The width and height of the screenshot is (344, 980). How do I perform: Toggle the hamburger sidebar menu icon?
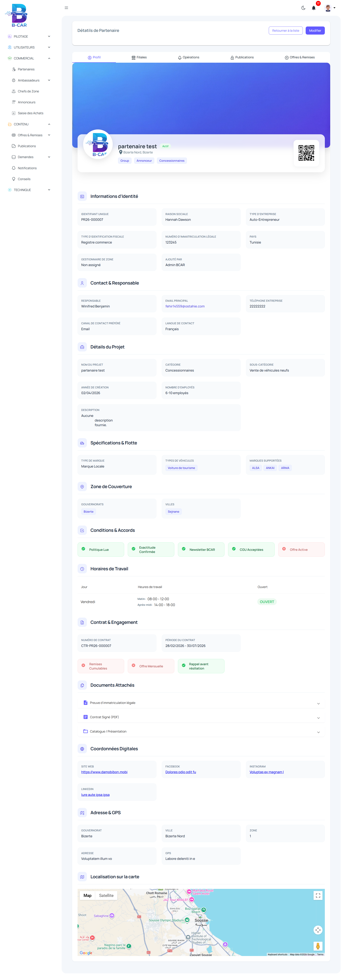tap(66, 8)
